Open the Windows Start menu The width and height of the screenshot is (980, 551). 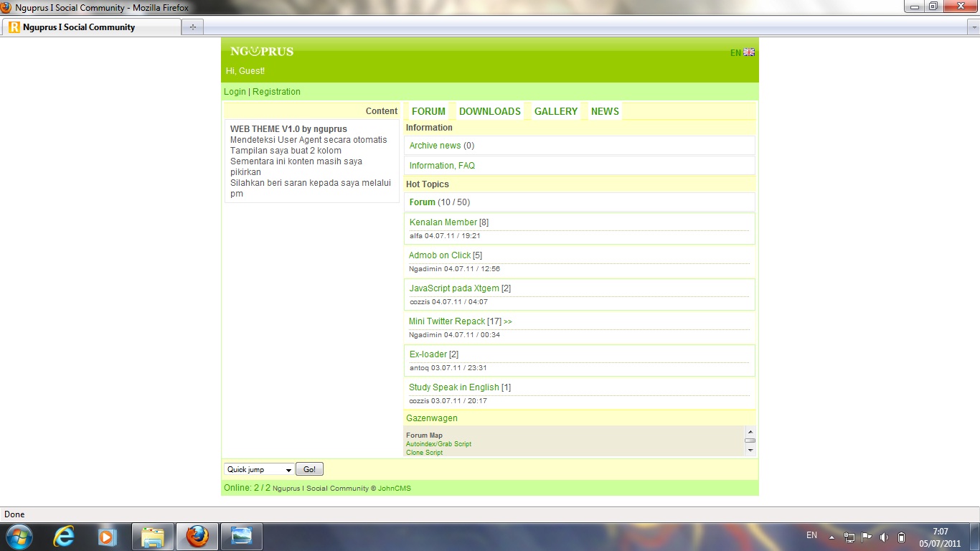click(18, 536)
